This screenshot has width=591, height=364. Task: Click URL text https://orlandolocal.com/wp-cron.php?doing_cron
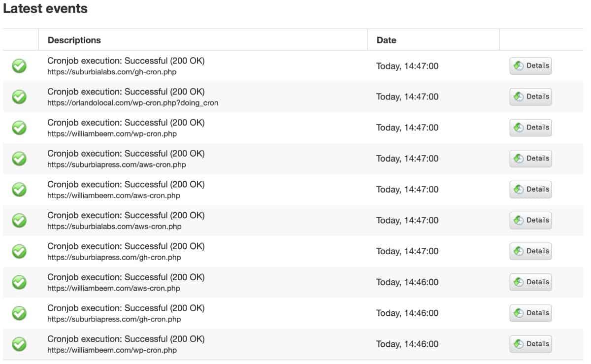[133, 103]
